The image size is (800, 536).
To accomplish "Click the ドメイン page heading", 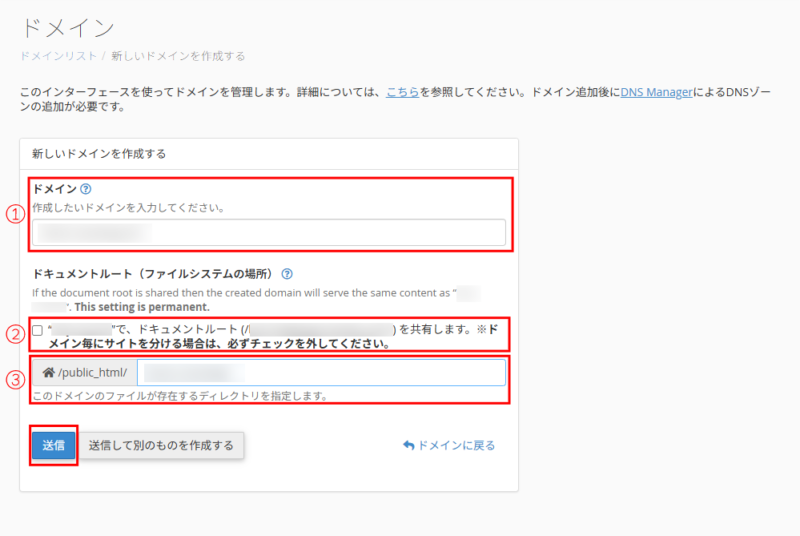I will (67, 27).
